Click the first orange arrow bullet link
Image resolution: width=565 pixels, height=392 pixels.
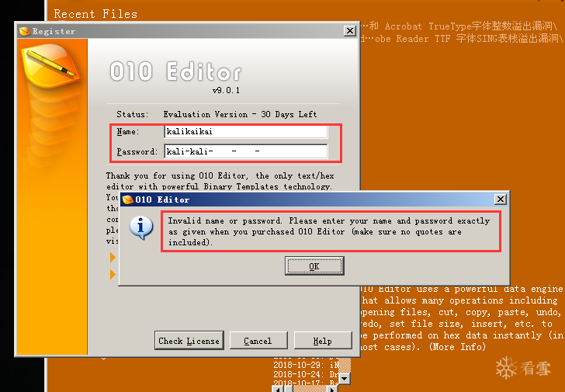coord(113,257)
